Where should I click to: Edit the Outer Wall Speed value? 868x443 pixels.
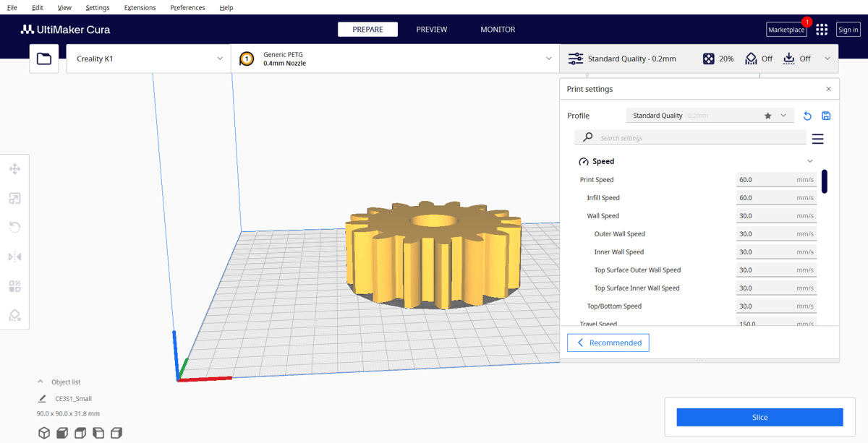(776, 233)
